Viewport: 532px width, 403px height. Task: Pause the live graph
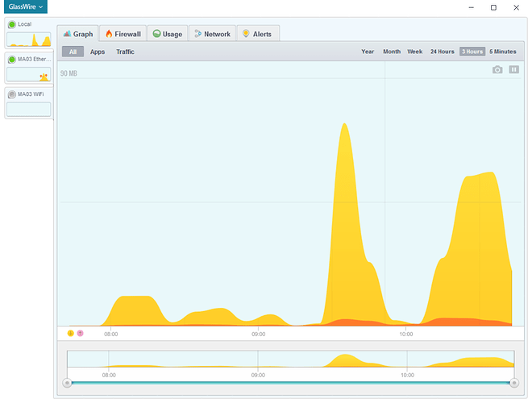[x=513, y=70]
